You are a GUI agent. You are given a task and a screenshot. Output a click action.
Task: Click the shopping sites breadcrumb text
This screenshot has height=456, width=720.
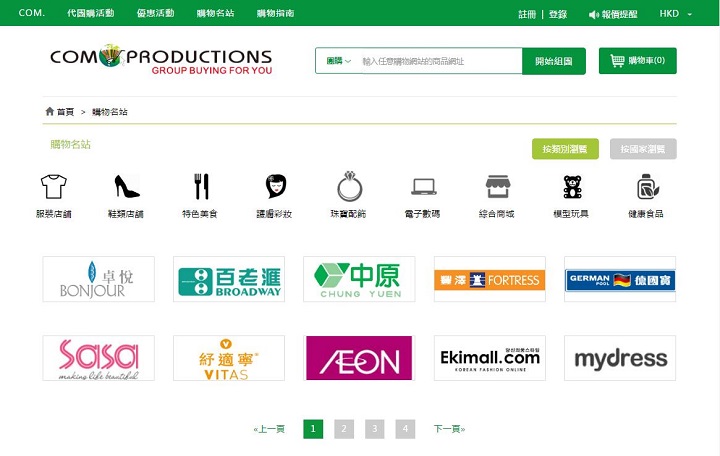(x=110, y=112)
